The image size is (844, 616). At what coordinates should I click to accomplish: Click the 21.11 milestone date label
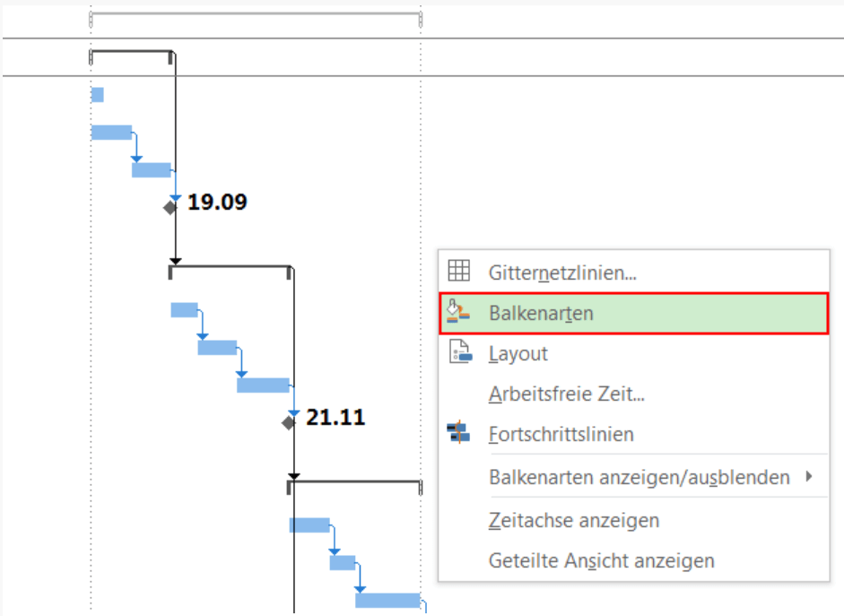pos(335,417)
